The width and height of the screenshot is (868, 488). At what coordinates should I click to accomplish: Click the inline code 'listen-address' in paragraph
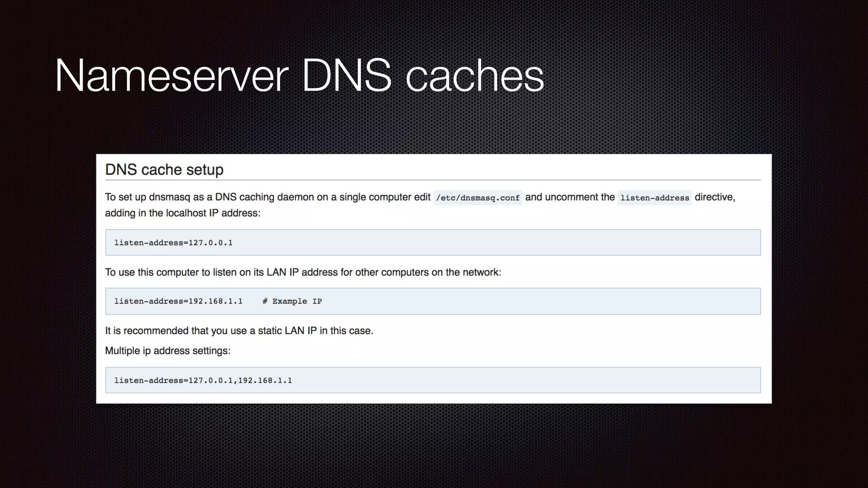[655, 198]
